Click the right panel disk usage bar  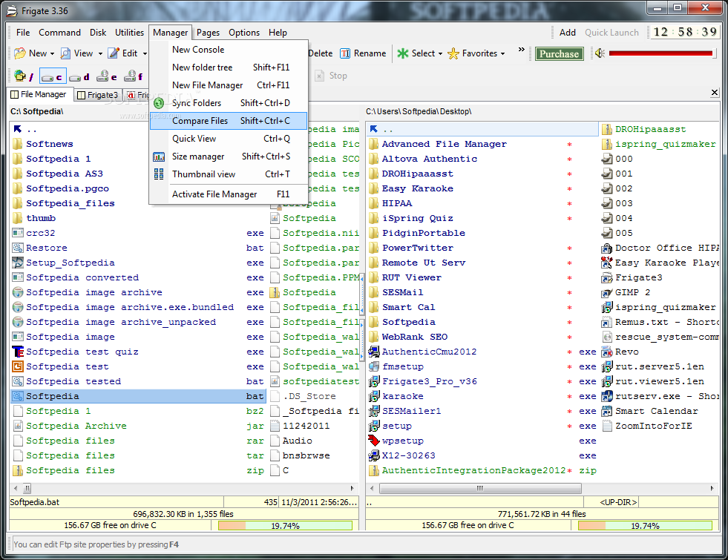pyautogui.click(x=645, y=526)
